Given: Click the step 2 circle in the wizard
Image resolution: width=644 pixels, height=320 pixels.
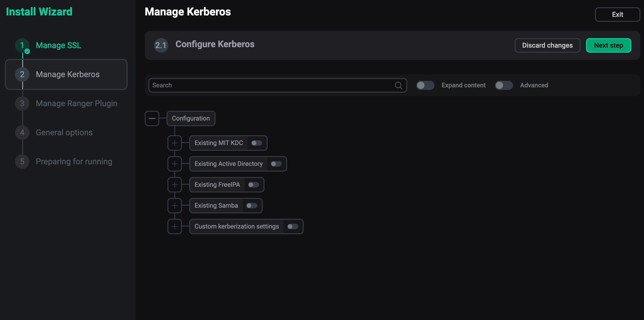Looking at the screenshot, I should pos(22,74).
